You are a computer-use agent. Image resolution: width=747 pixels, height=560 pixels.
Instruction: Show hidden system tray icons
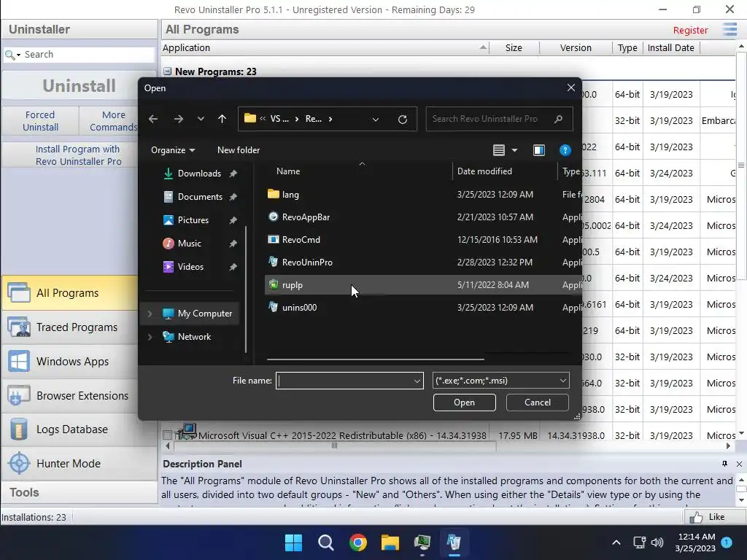(x=616, y=542)
